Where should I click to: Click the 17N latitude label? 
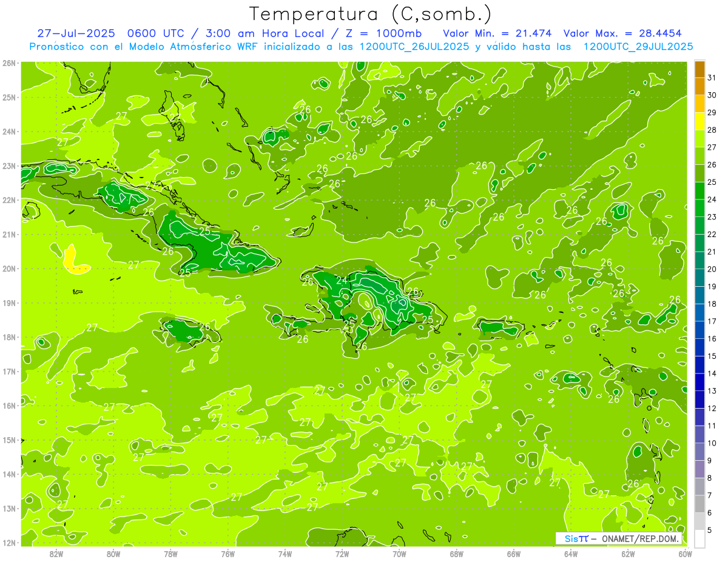[8, 371]
